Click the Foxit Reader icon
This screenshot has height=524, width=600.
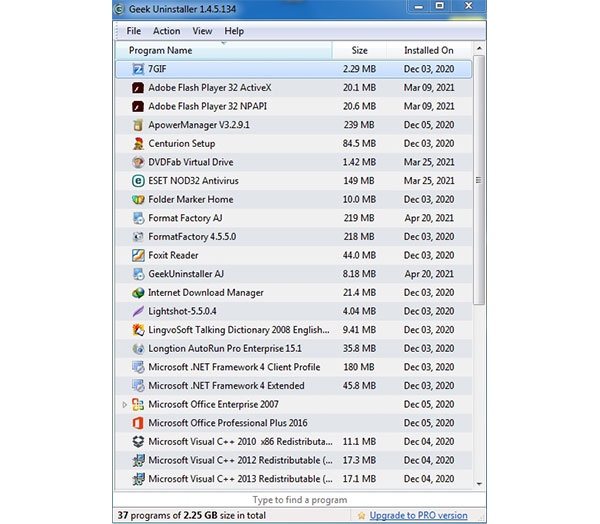[138, 255]
